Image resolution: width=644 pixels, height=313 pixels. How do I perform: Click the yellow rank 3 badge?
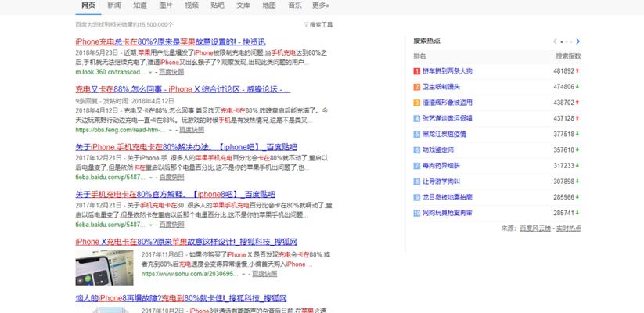click(x=417, y=103)
